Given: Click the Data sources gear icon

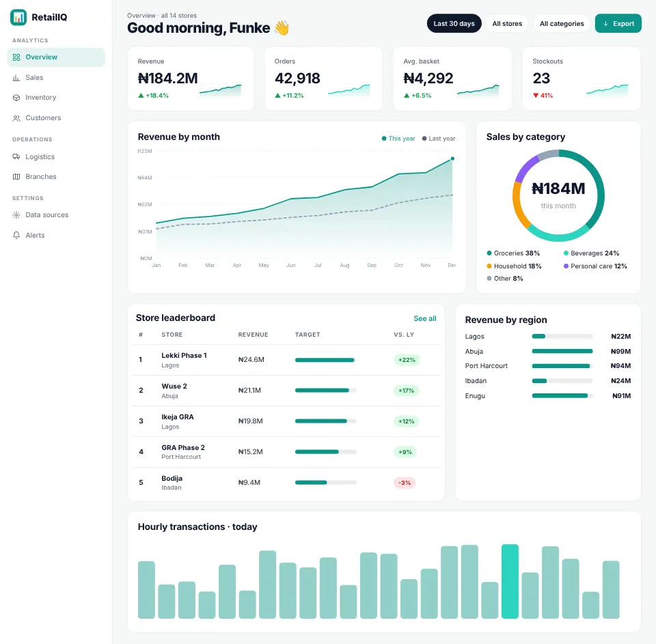Looking at the screenshot, I should pos(16,215).
